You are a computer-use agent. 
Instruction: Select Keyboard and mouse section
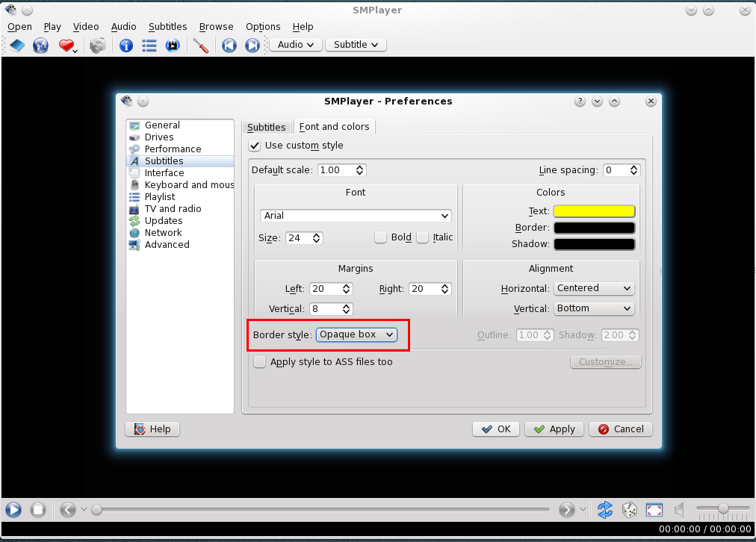pos(180,185)
